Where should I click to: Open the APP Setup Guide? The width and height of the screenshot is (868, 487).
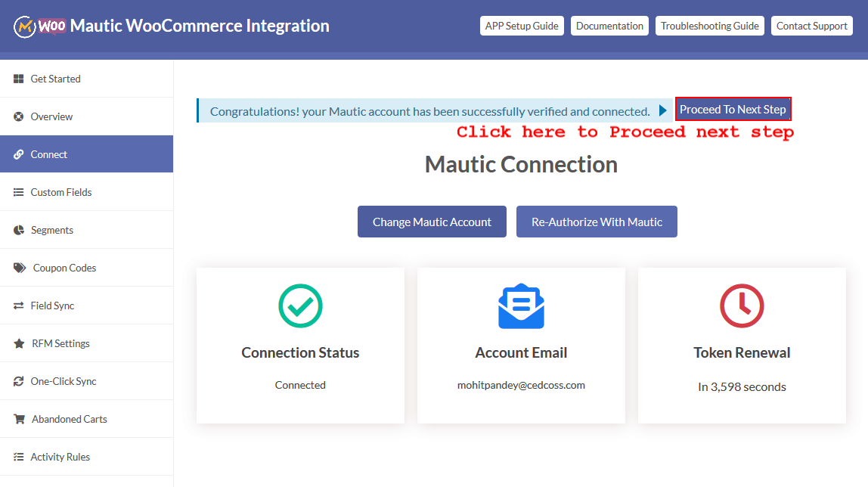522,26
